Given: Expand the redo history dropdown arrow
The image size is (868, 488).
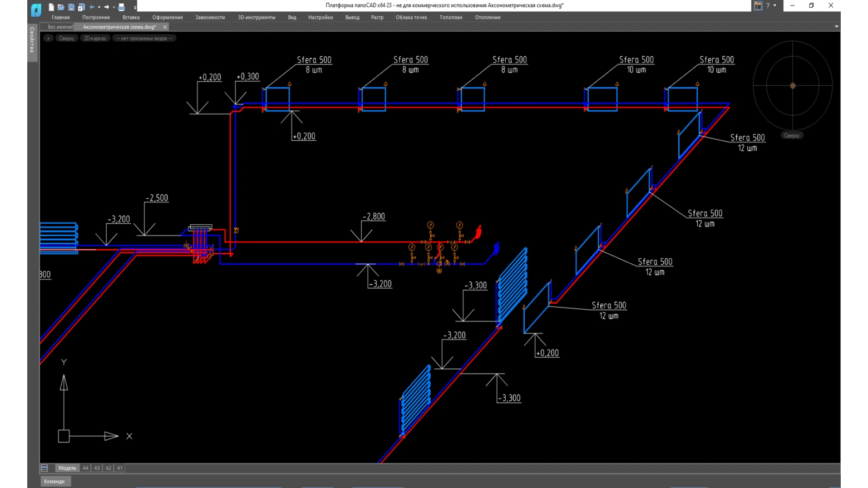Looking at the screenshot, I should (x=114, y=7).
